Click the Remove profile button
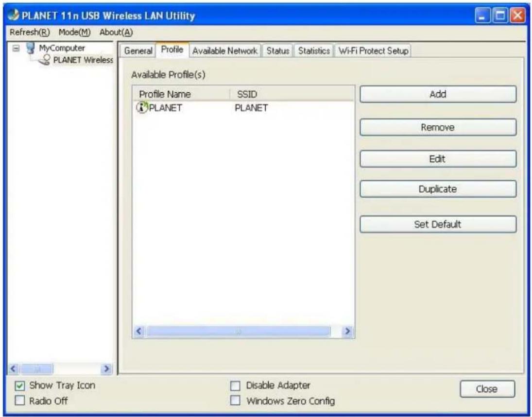532x417 pixels. 438,127
